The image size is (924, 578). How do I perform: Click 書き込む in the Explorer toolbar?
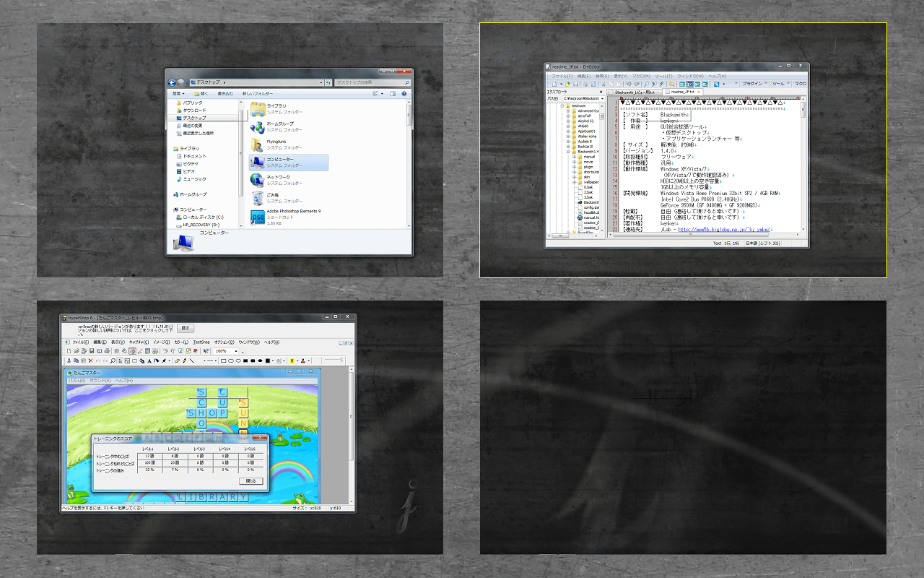[225, 93]
